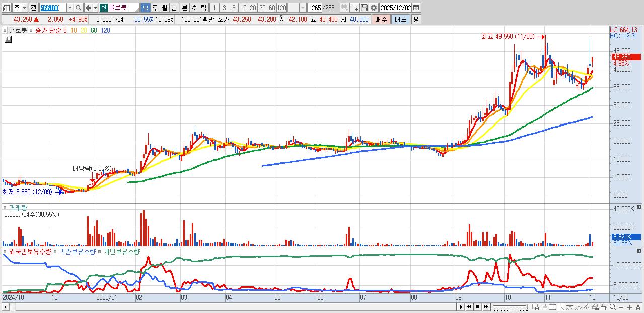Click the candles indicator icon beside bar count

(344, 8)
